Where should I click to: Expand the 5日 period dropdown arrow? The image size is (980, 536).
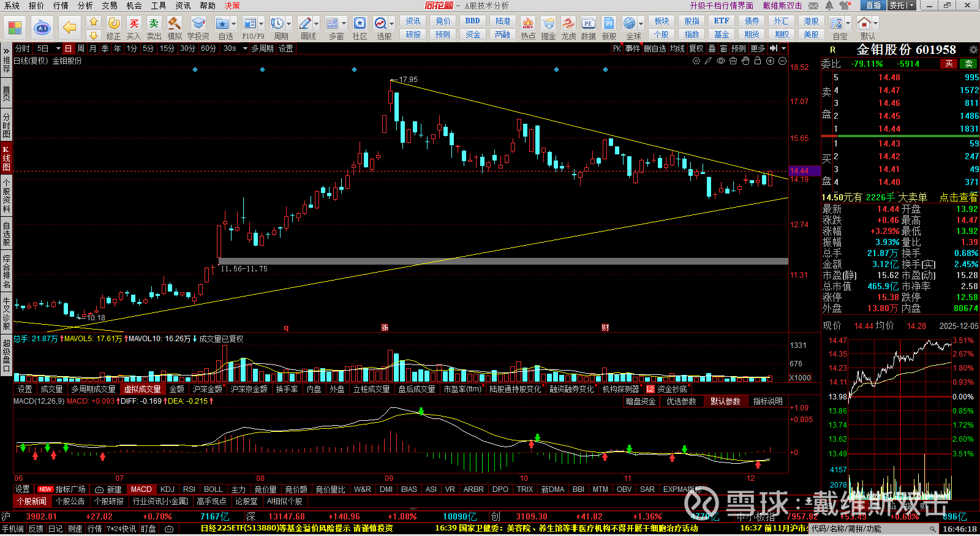[x=58, y=48]
